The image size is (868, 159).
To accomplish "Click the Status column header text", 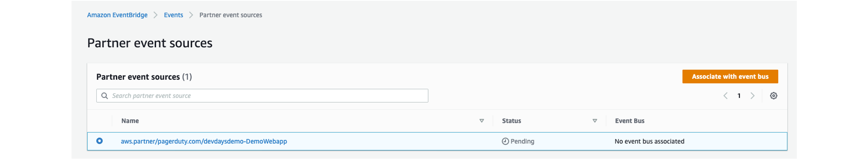I will click(512, 121).
